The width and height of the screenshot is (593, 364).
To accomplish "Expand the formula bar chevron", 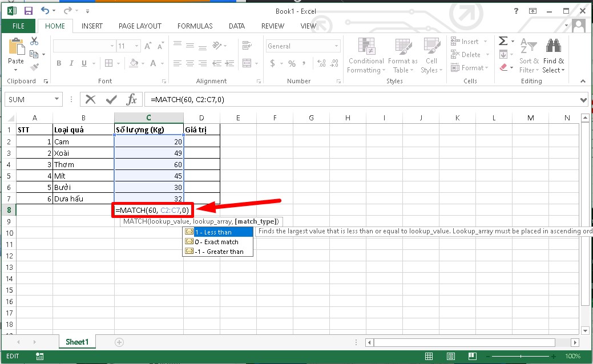I will tap(583, 100).
